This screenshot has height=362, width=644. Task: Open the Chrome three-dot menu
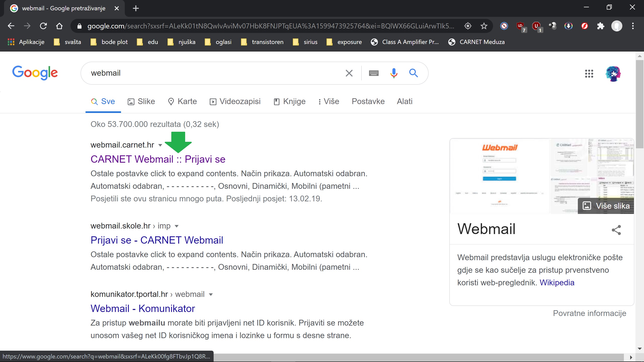tap(633, 26)
